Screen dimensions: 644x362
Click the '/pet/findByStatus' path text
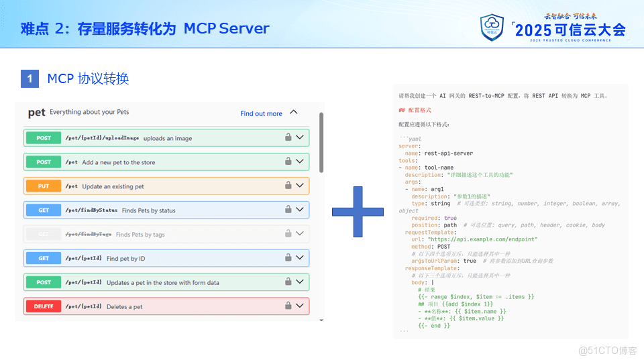[91, 210]
